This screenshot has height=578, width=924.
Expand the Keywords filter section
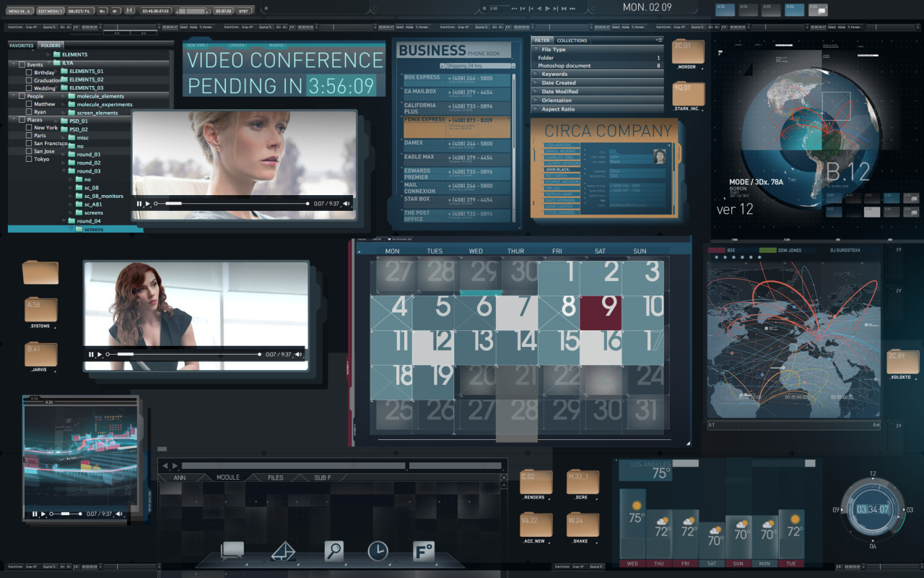pos(536,74)
